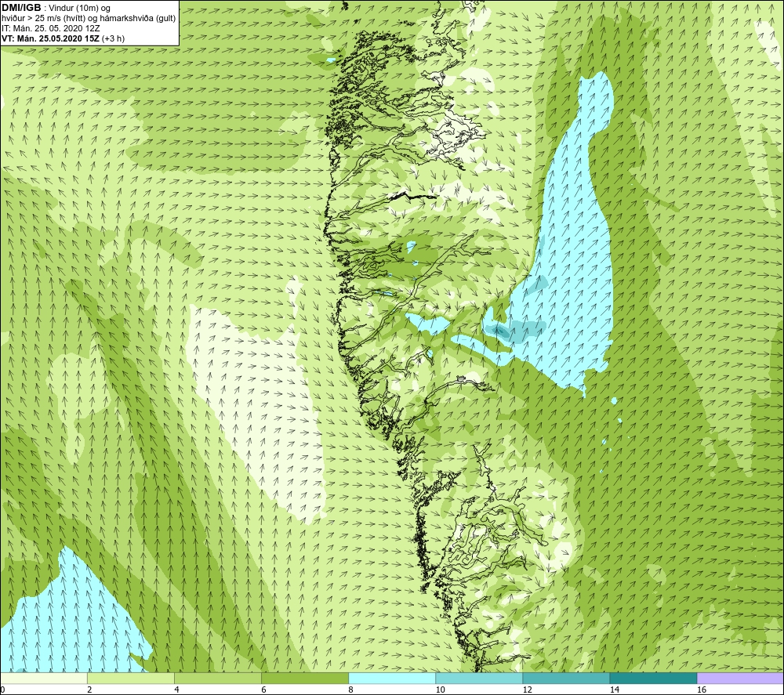The width and height of the screenshot is (784, 695).
Task: Click the 'IT: Mán. 25. 05. 2020 12Z' line
Action: click(50, 28)
